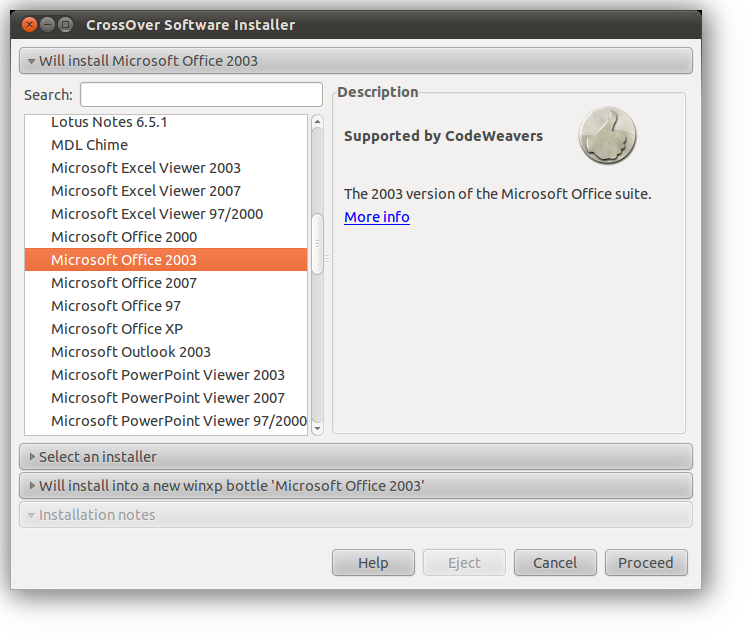Select Lotus Notes 6.5.1 in the list
754x642 pixels.
166,122
